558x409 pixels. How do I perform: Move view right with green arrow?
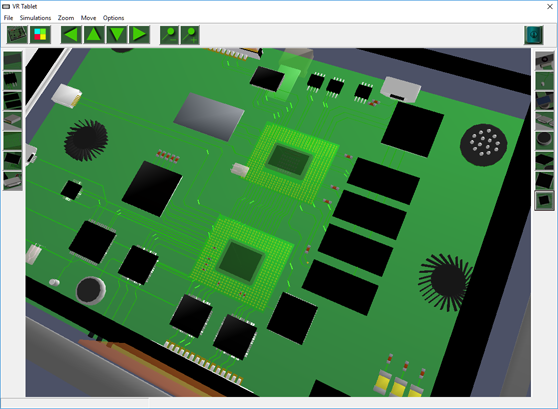pyautogui.click(x=139, y=35)
